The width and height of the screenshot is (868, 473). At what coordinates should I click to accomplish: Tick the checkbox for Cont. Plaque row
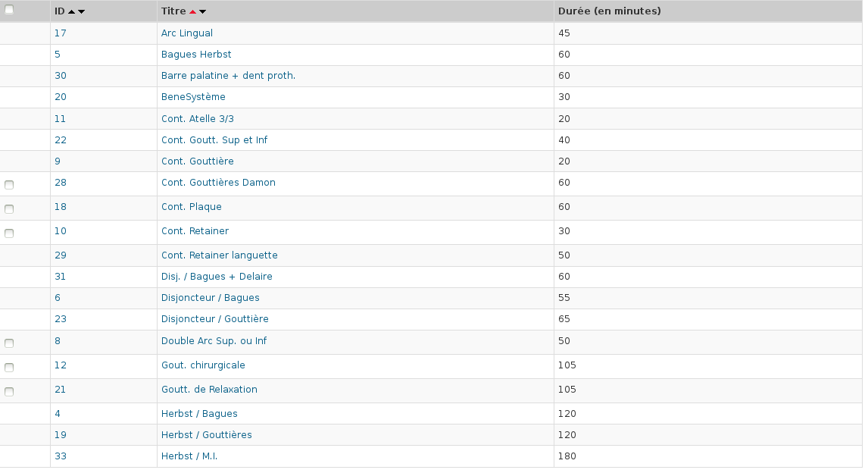(x=9, y=209)
